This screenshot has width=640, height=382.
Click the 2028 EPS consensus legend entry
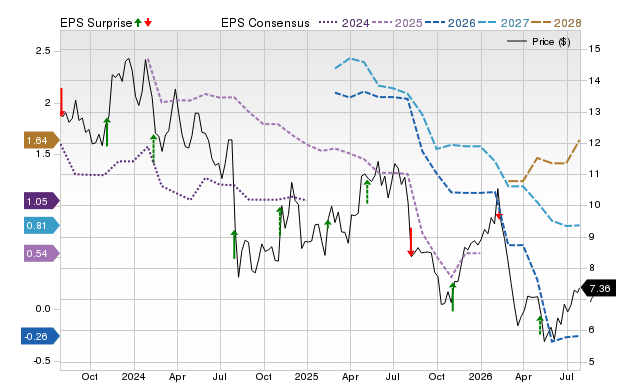556,23
